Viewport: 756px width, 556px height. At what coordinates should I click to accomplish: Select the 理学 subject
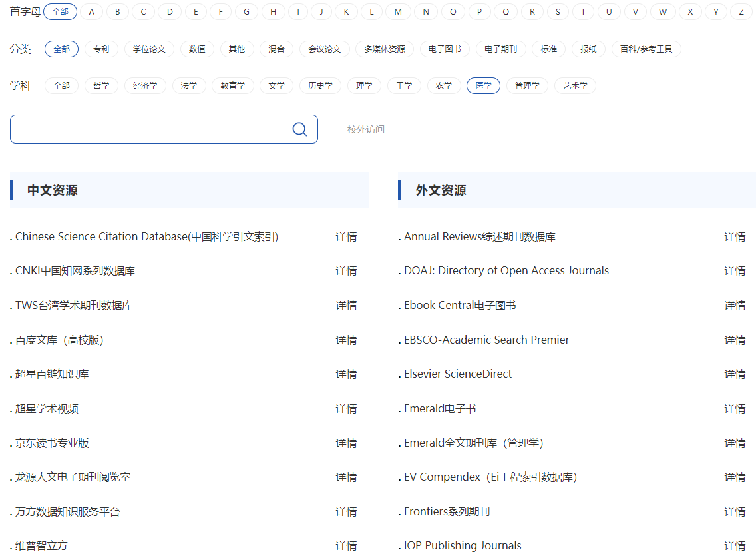point(364,85)
